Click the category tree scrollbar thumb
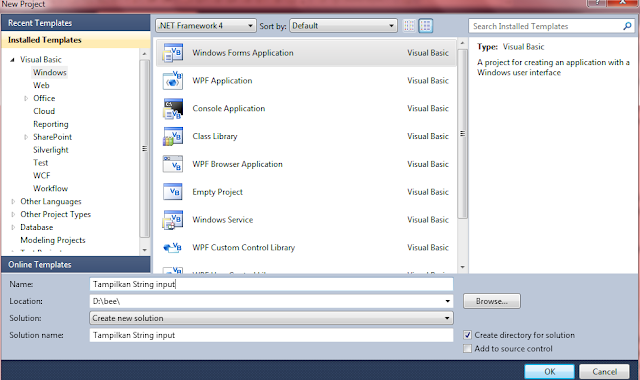Screen dimensions: 640x380 (x=144, y=149)
